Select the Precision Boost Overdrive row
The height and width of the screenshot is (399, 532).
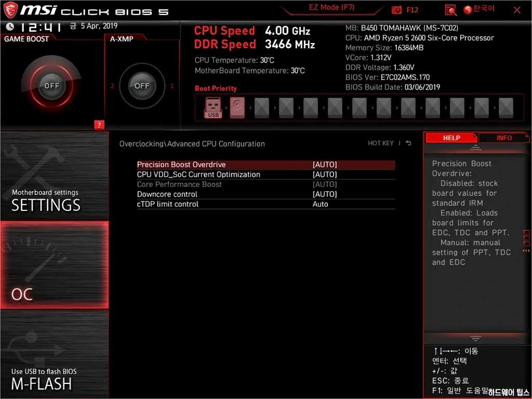[x=266, y=165]
